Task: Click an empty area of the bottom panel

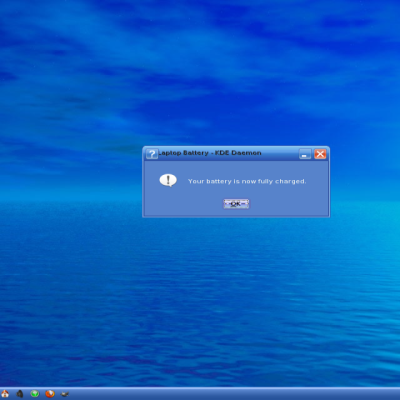Action: (x=233, y=394)
